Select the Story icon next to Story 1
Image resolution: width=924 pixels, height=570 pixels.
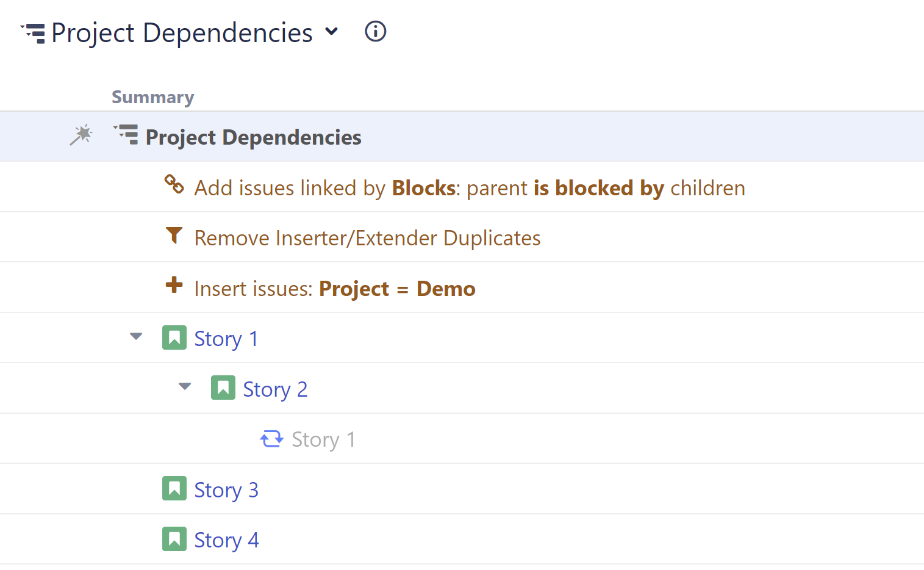pos(174,337)
